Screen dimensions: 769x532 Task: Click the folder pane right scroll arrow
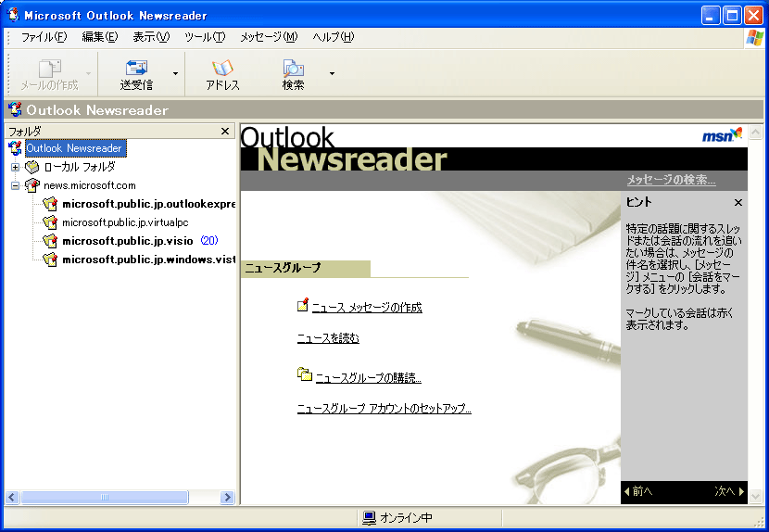point(227,497)
